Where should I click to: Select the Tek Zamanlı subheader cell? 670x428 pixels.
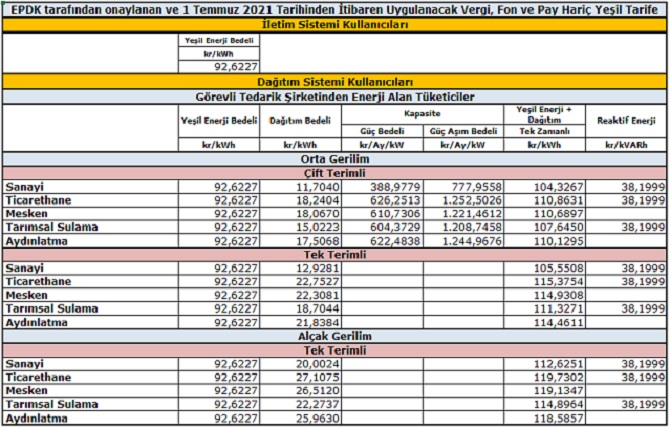(543, 130)
